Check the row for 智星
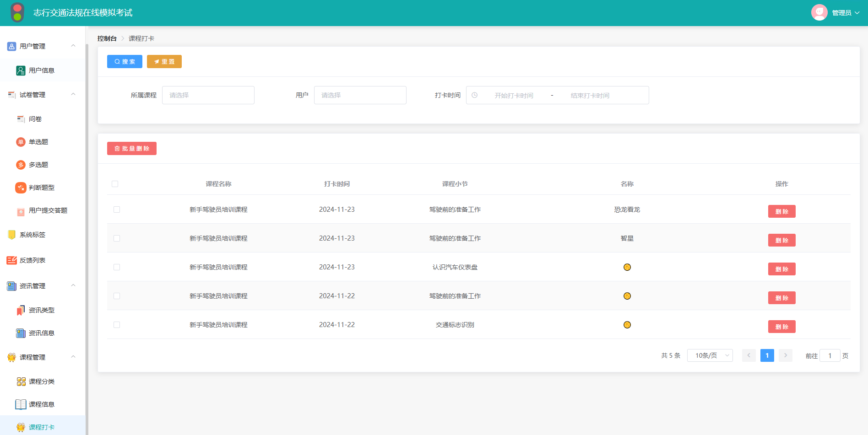The width and height of the screenshot is (868, 435). click(117, 238)
